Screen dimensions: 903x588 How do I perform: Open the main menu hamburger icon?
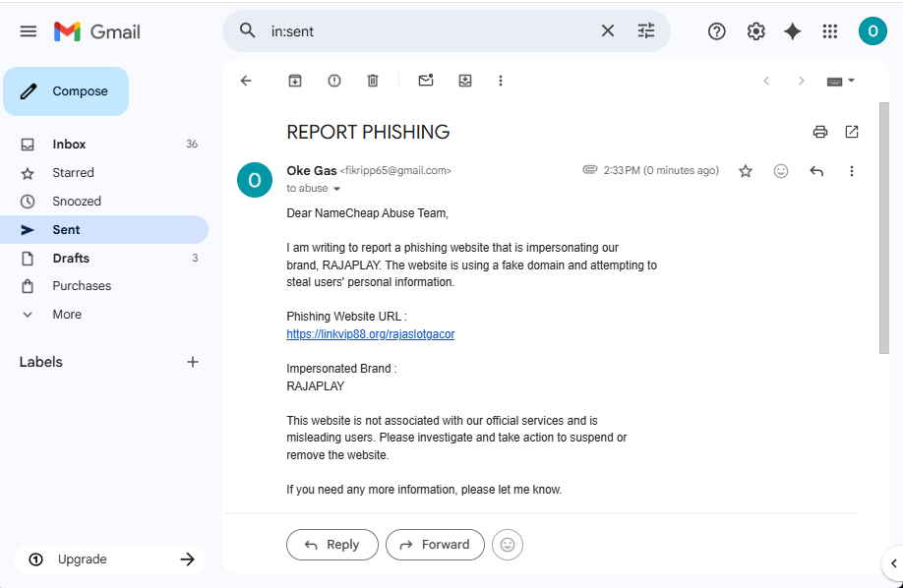click(29, 31)
